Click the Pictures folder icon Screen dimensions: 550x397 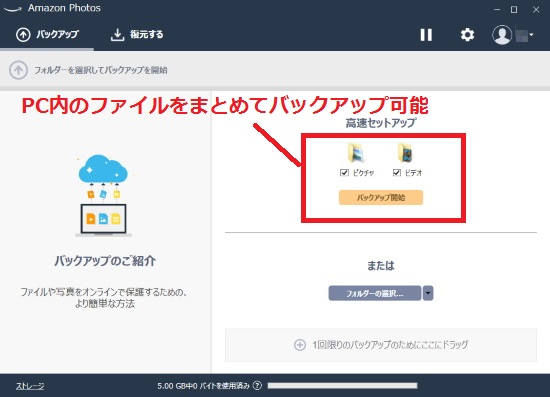tap(357, 153)
